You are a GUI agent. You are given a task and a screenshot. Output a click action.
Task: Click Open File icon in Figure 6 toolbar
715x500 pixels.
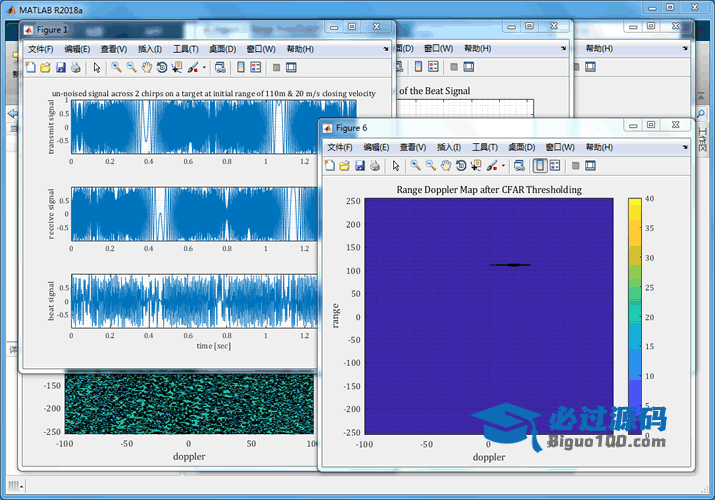[x=344, y=166]
